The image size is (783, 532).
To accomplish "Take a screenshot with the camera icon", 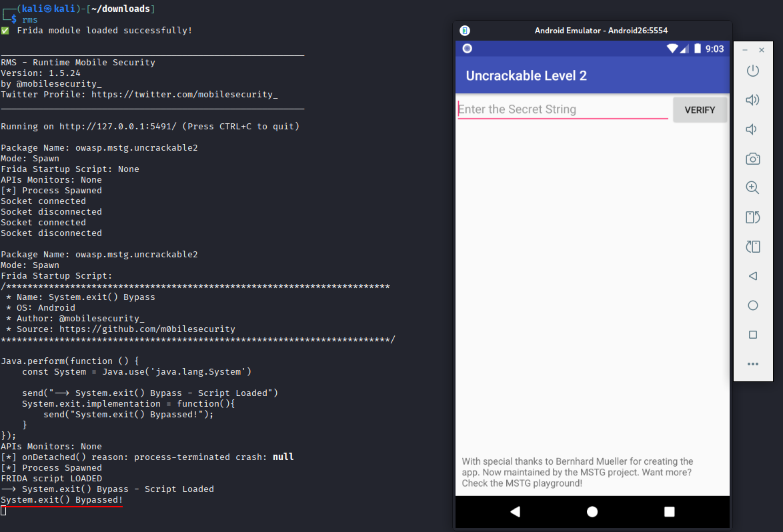I will pos(752,159).
